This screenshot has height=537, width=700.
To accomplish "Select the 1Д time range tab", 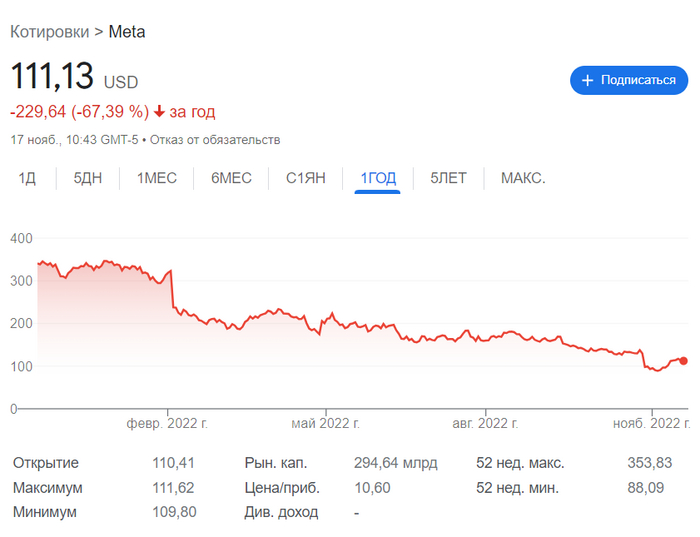I will pos(27,178).
